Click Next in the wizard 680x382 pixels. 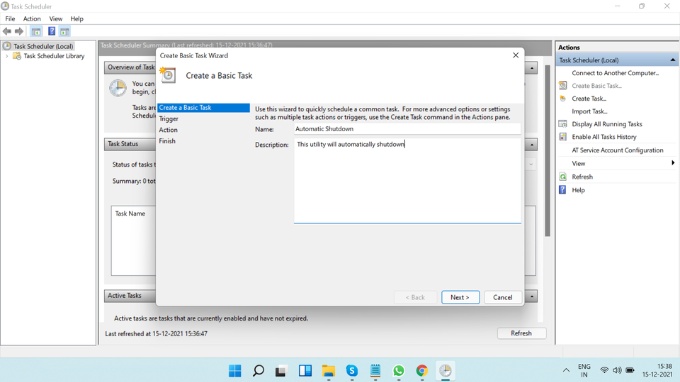click(x=460, y=297)
